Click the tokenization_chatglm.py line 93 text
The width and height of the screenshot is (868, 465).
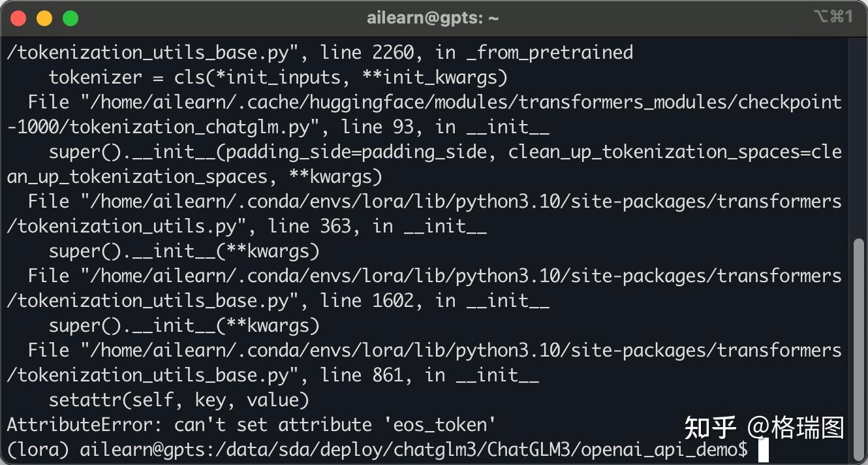(278, 127)
